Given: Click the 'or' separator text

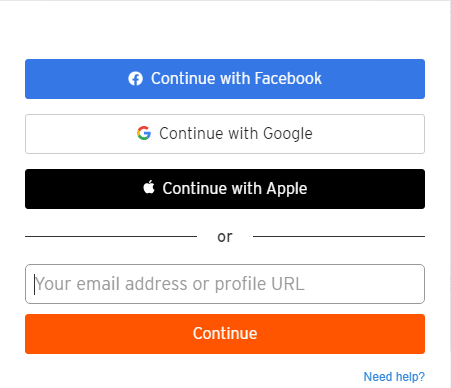Looking at the screenshot, I should coord(225,237).
